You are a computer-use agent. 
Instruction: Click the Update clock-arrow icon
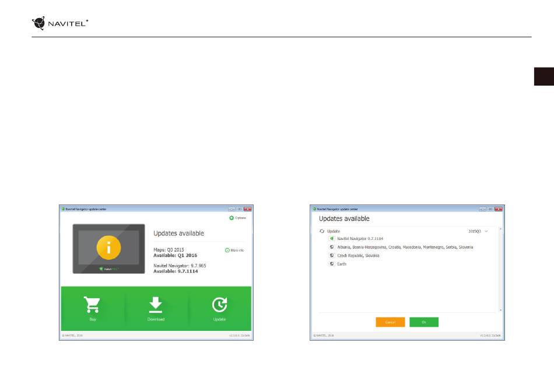tap(219, 305)
